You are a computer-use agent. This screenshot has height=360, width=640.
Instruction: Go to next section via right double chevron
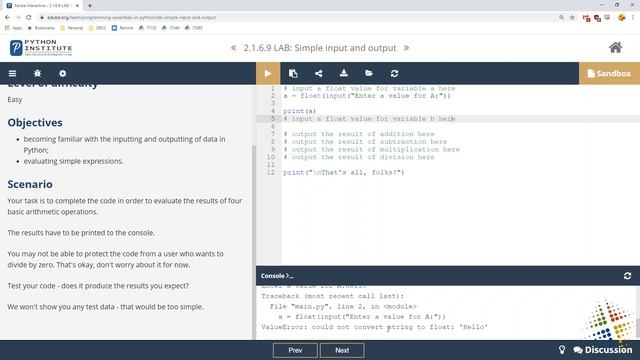click(x=407, y=48)
